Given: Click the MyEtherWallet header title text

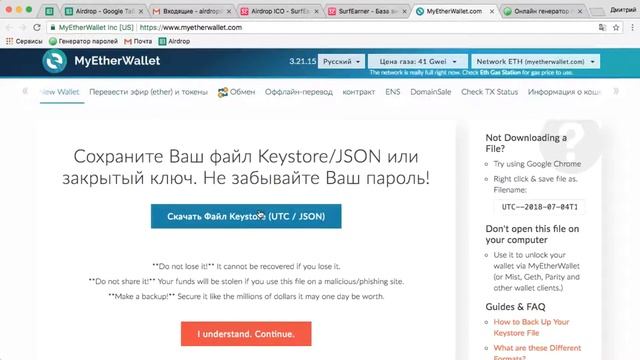Looking at the screenshot, I should point(117,61).
